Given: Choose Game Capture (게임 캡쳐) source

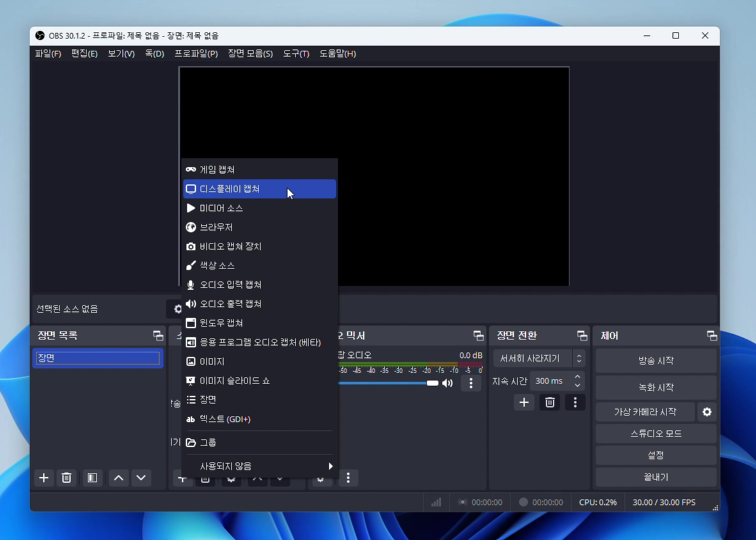Looking at the screenshot, I should (x=260, y=169).
